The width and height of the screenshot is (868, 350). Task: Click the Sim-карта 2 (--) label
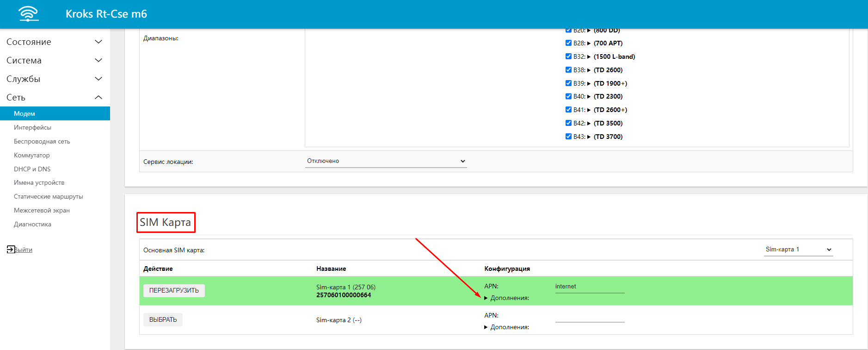[x=339, y=320]
